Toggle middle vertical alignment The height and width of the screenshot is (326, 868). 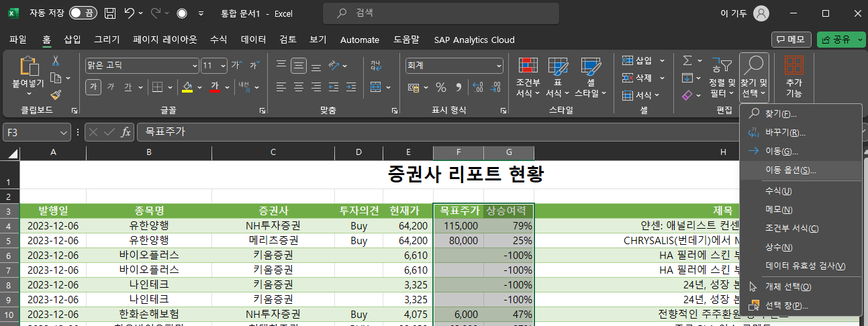[x=299, y=66]
